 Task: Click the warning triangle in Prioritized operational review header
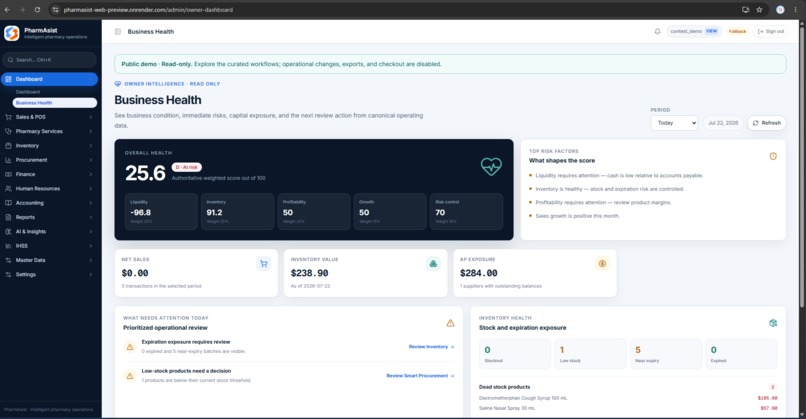[450, 323]
